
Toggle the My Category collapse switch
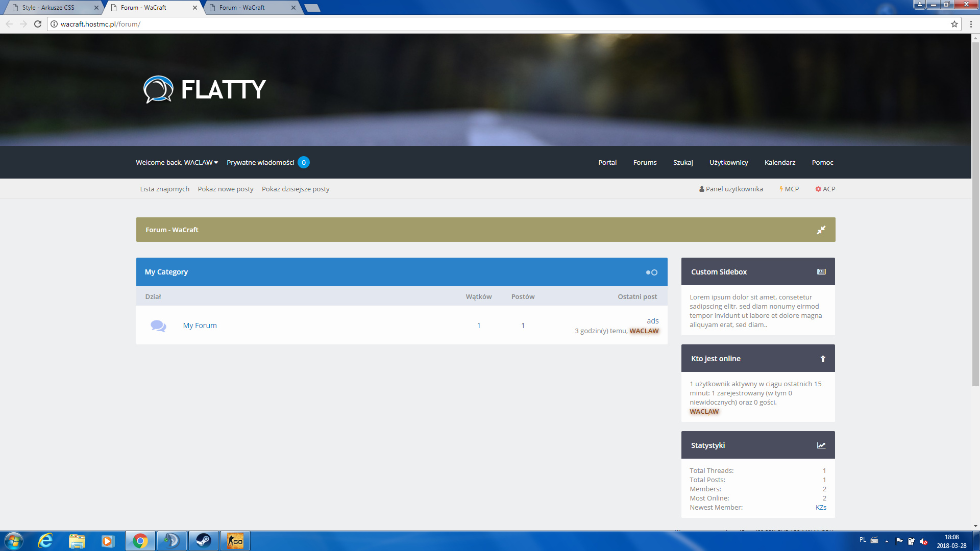point(651,272)
